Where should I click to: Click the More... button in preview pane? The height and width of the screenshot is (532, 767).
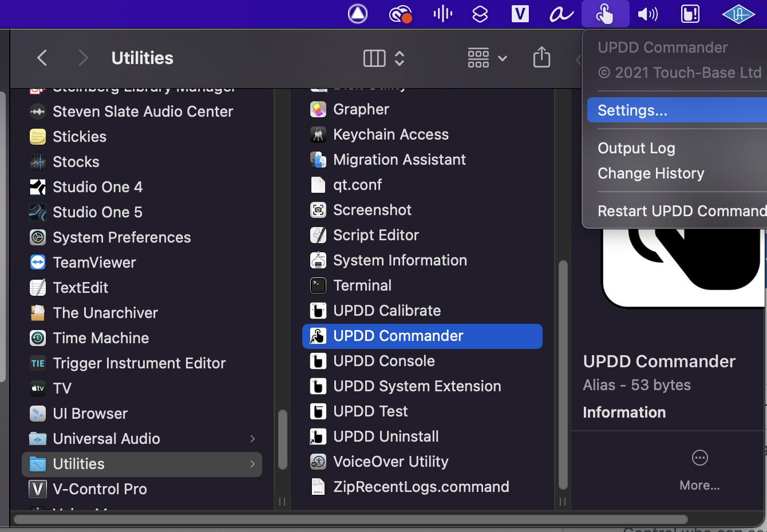pos(699,485)
